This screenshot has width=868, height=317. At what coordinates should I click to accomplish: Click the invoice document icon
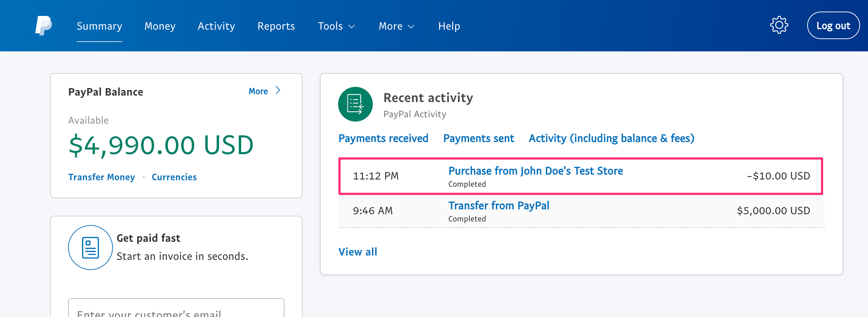coord(90,248)
